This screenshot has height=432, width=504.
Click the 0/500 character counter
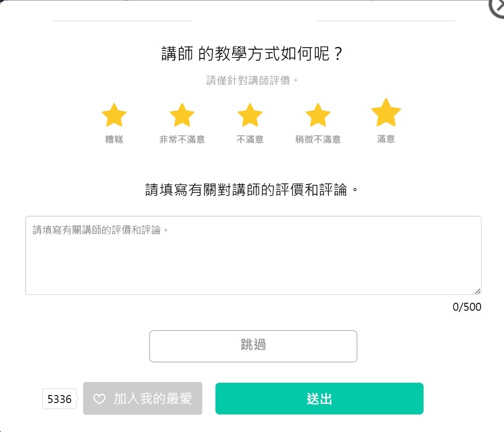tap(467, 307)
